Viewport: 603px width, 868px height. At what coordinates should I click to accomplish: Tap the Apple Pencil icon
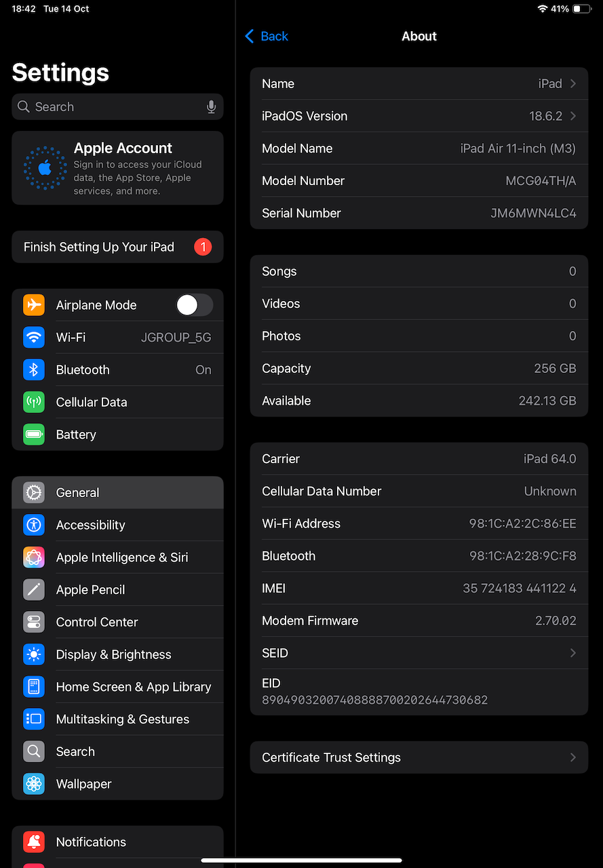tap(34, 590)
